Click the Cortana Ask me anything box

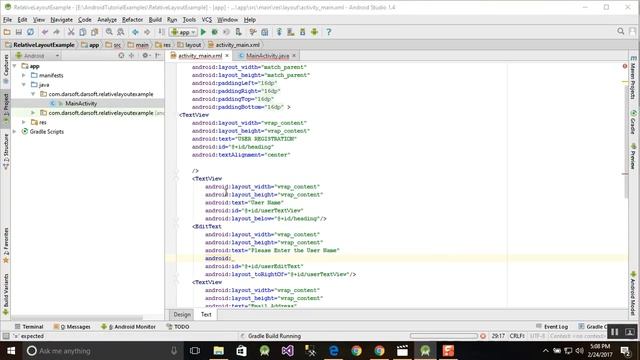click(103, 351)
